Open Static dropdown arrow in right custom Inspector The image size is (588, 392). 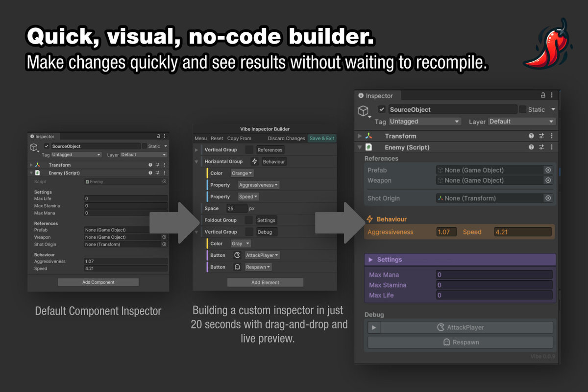[553, 109]
